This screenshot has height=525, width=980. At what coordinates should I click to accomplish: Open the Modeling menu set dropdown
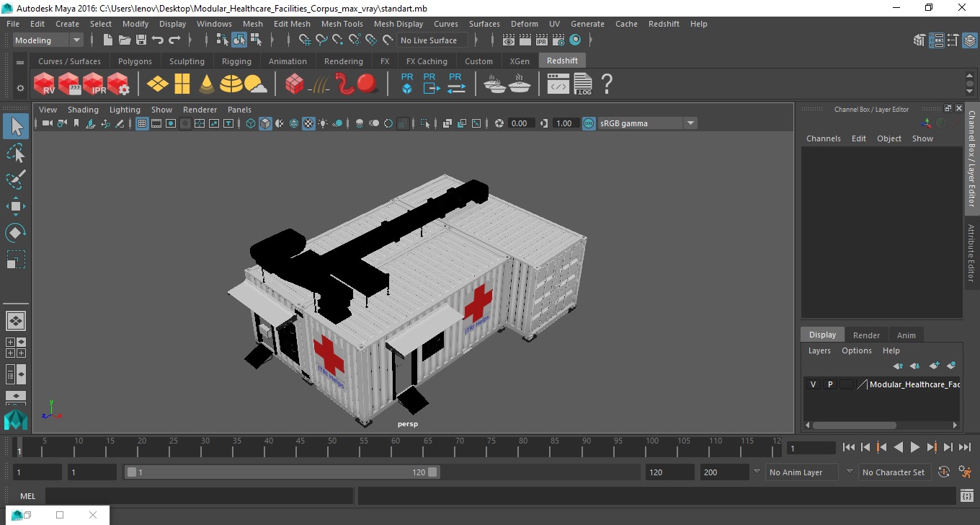pos(48,40)
